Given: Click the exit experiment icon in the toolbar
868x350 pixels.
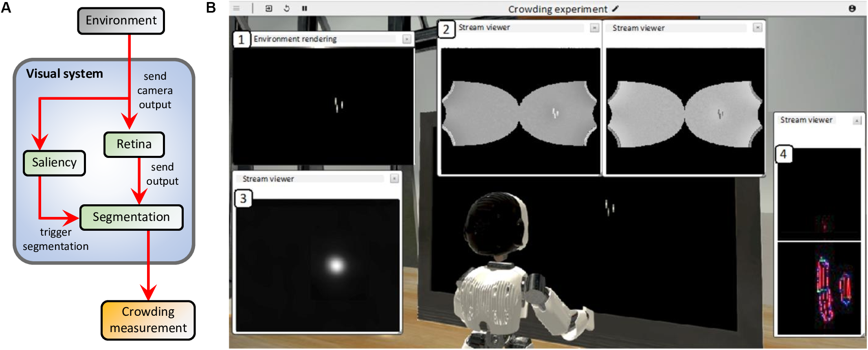Looking at the screenshot, I should [x=268, y=8].
